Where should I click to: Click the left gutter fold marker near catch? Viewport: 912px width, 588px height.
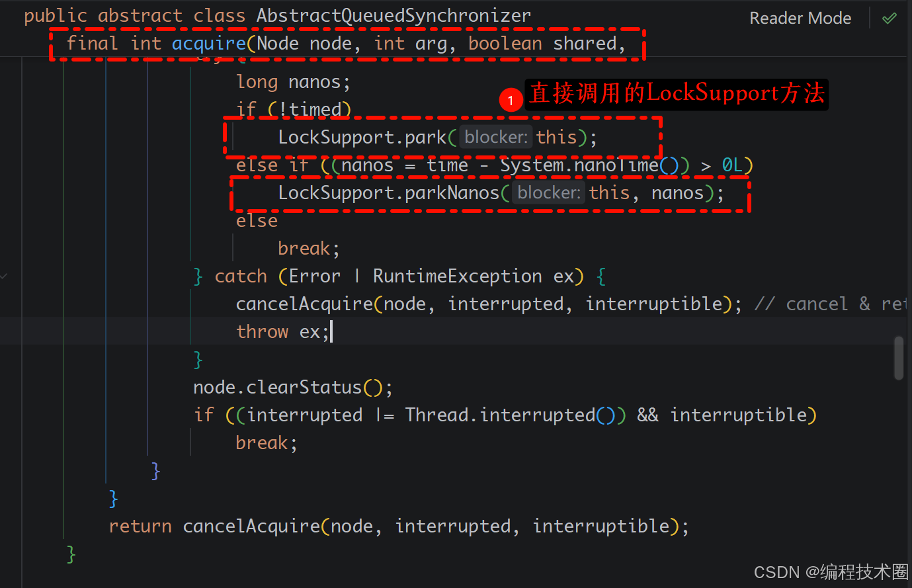point(4,276)
